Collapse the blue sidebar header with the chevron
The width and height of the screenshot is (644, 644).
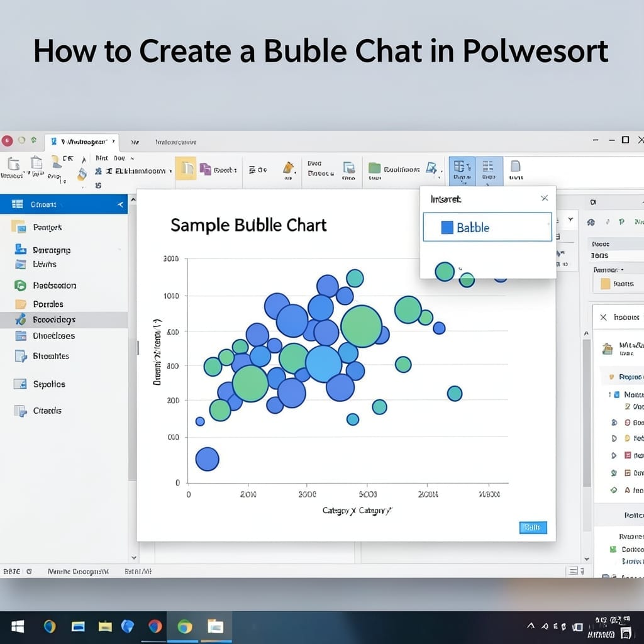[120, 204]
